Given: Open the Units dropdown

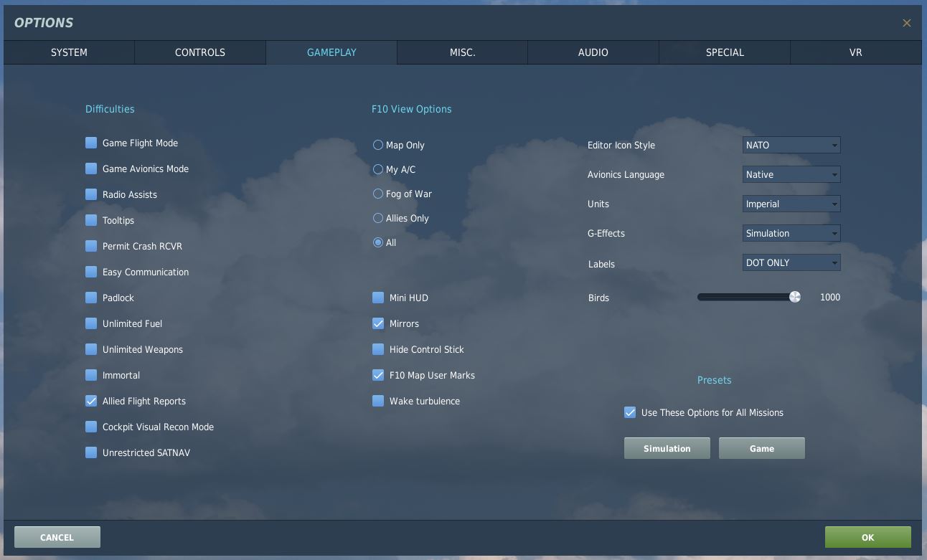Looking at the screenshot, I should point(791,204).
